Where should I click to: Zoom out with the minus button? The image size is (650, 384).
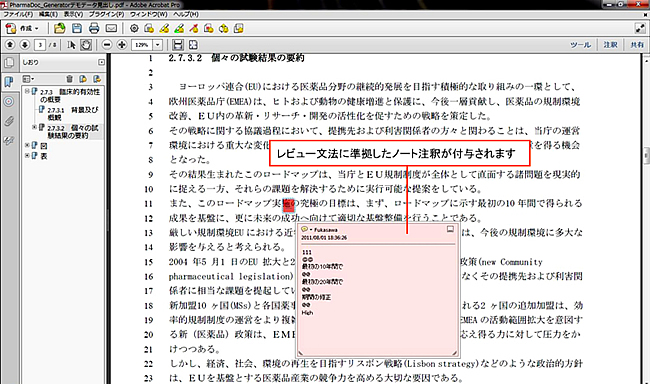(107, 44)
